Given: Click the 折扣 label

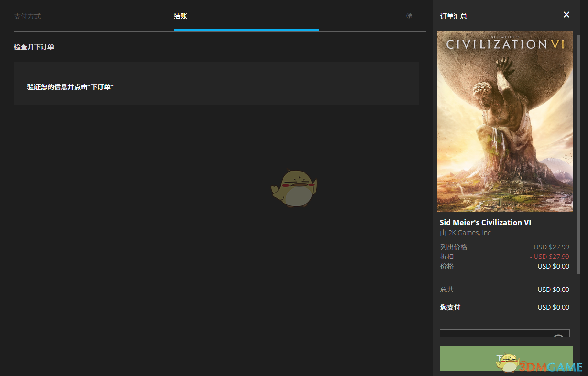Looking at the screenshot, I should click(446, 257).
